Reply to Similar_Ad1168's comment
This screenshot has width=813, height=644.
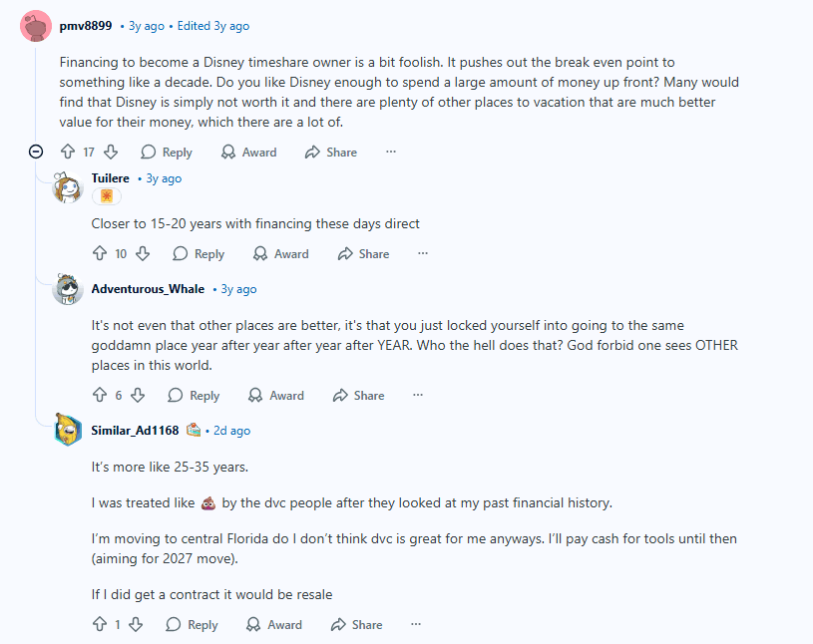pyautogui.click(x=192, y=625)
